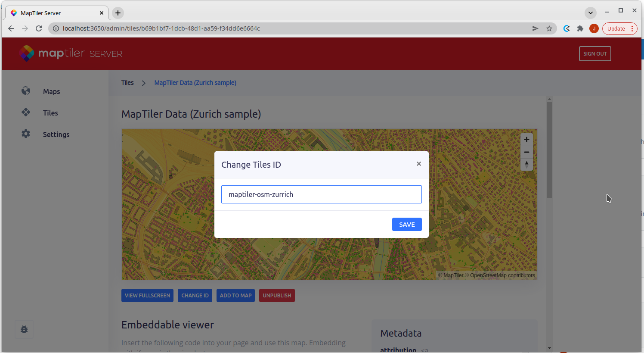
Task: Reload the page in browser
Action: coord(39,28)
